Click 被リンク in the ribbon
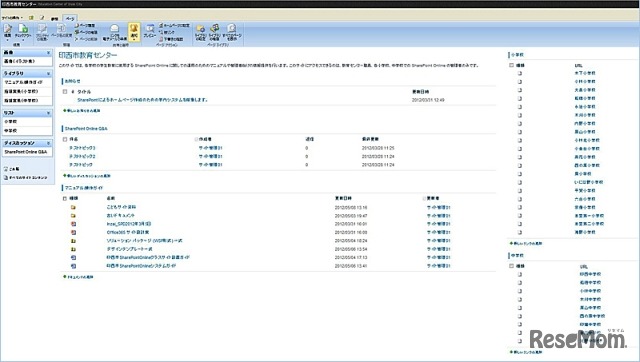The image size is (640, 362). pos(167,32)
